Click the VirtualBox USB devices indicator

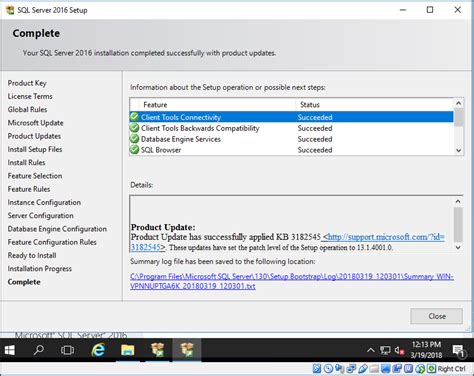point(363,368)
